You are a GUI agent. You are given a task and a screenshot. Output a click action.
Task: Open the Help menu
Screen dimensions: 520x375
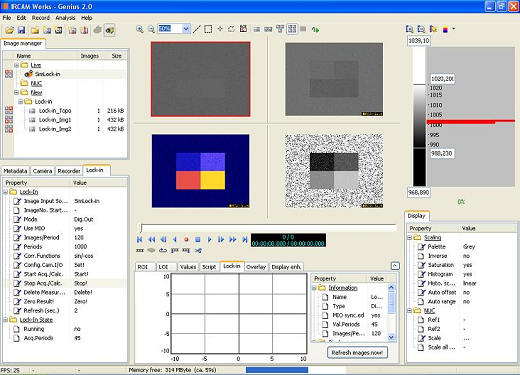[x=87, y=18]
